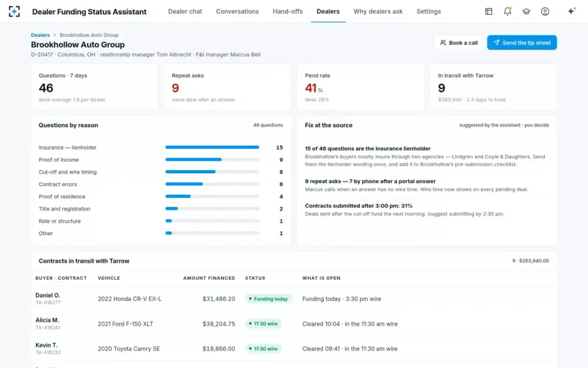588x368 pixels.
Task: Click the Status column header
Action: 255,278
